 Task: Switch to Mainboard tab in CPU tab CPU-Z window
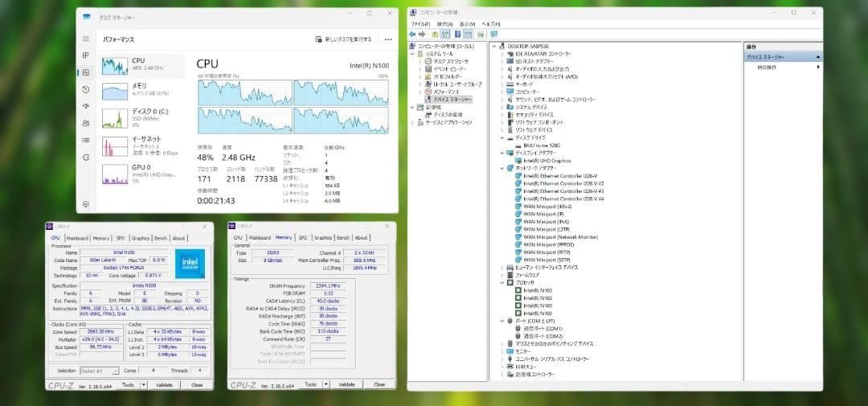(77, 238)
